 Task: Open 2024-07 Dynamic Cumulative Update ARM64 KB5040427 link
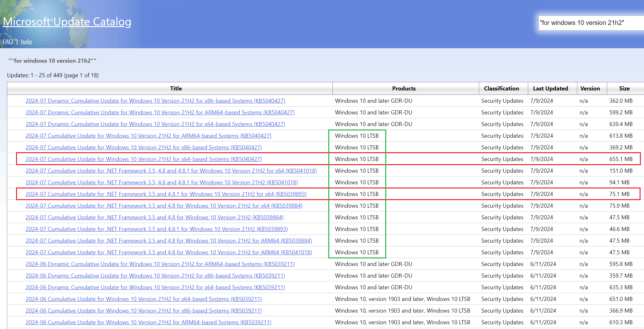160,113
